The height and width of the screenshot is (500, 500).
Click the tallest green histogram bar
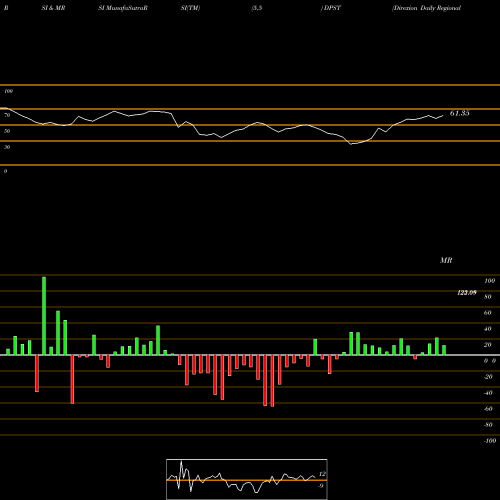[44, 316]
